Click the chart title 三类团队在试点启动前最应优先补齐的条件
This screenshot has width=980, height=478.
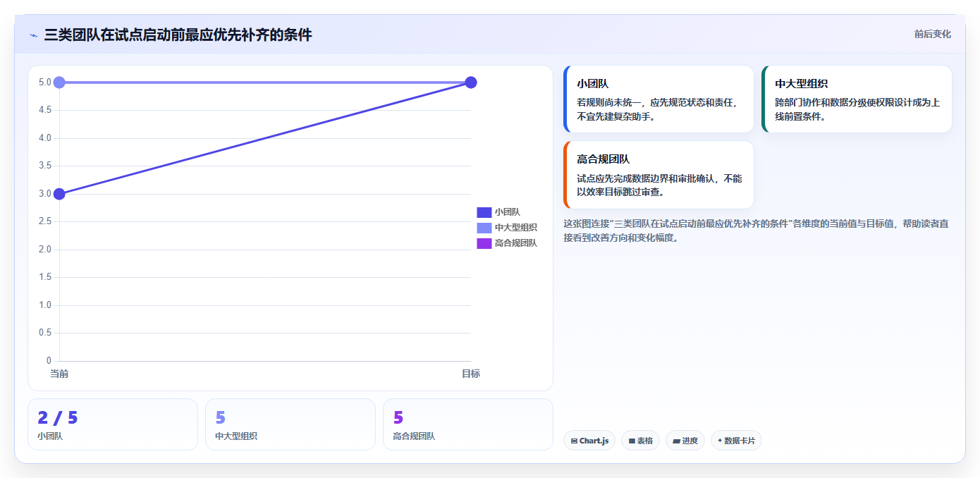coord(178,35)
